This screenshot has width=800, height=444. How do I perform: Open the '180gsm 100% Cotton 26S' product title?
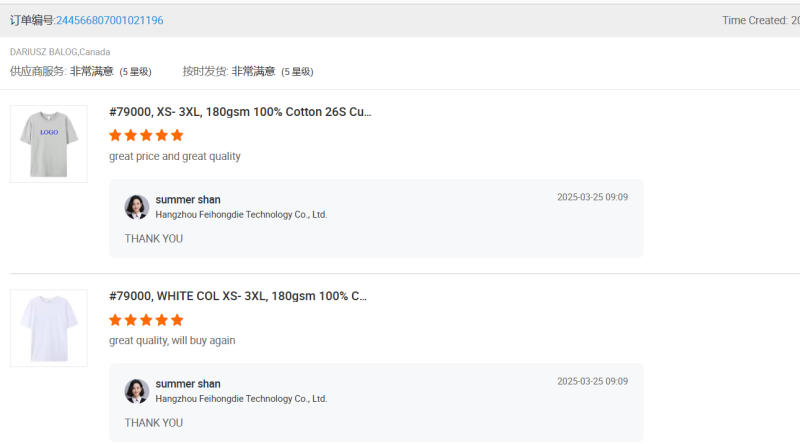240,112
